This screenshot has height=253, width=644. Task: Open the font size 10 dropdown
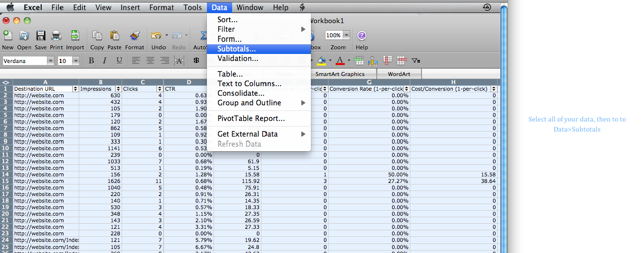coord(76,60)
